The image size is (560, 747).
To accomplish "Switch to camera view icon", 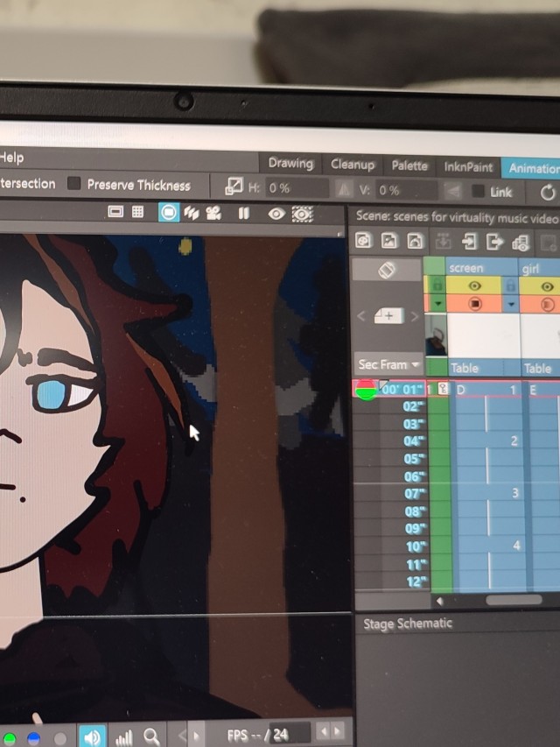I will (x=213, y=214).
